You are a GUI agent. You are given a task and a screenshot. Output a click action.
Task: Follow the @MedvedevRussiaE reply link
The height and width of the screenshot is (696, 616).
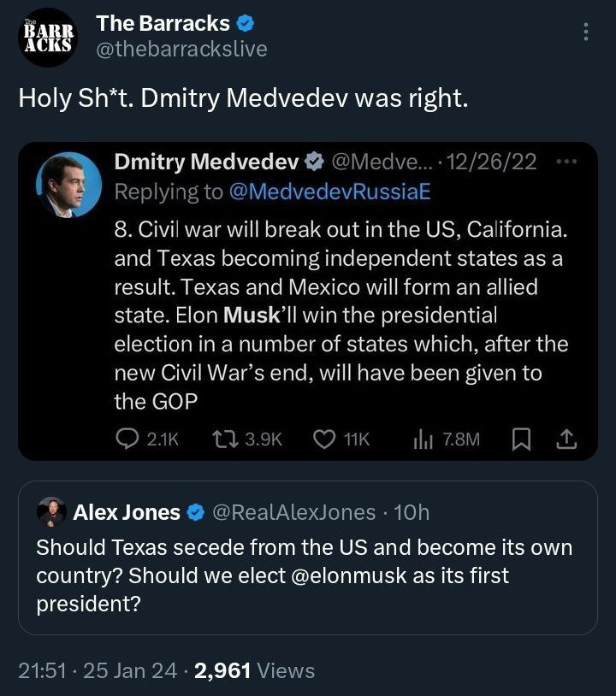point(329,192)
